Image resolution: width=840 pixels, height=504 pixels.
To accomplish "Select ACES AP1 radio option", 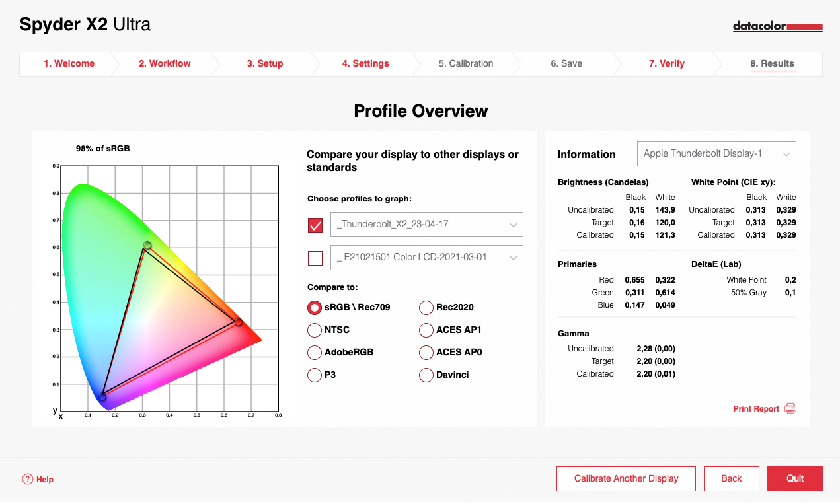I will point(426,330).
